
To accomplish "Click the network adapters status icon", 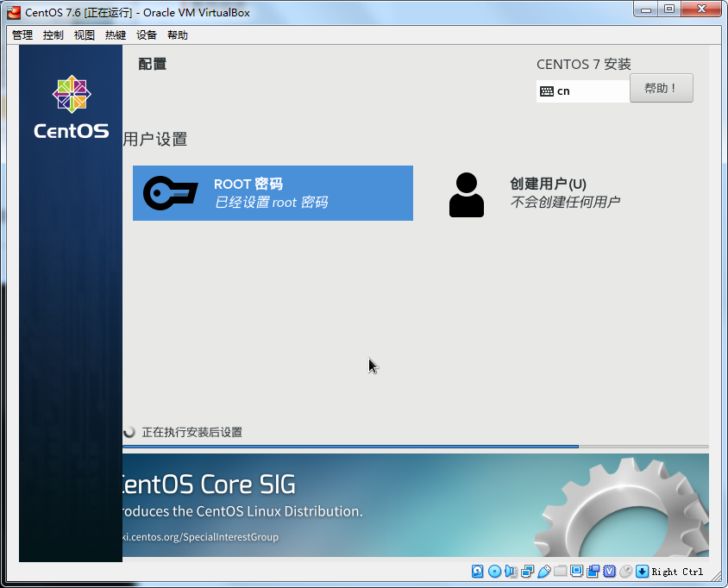I will [x=527, y=572].
